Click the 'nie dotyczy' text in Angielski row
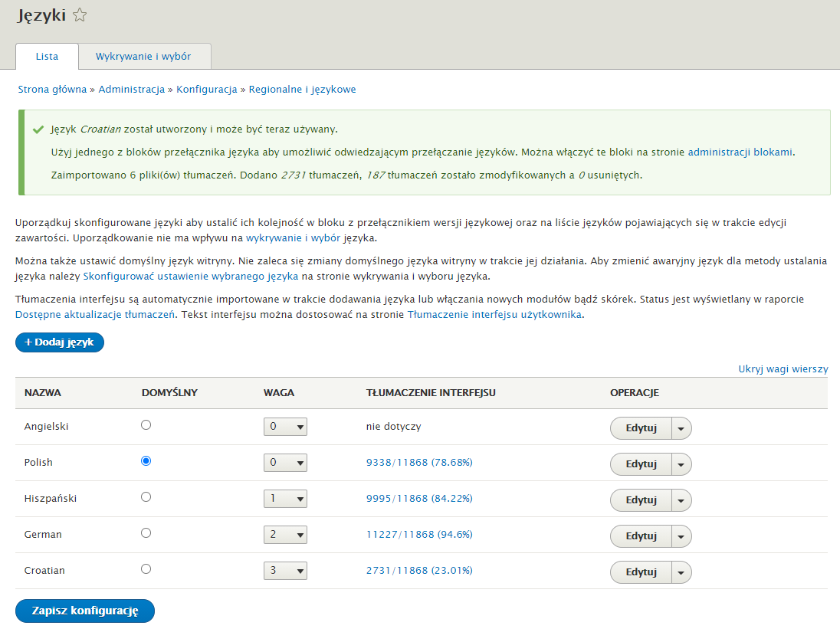Viewport: 840px width, 642px height. [394, 426]
